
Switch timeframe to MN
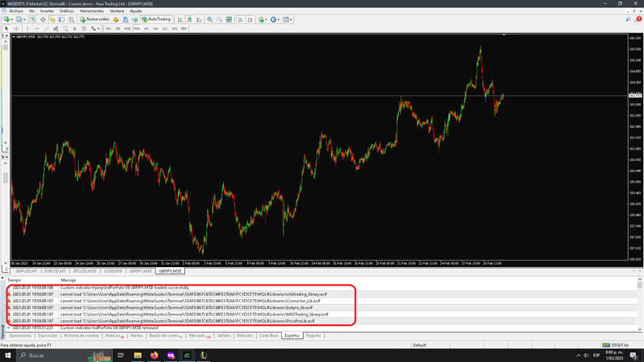click(x=184, y=29)
